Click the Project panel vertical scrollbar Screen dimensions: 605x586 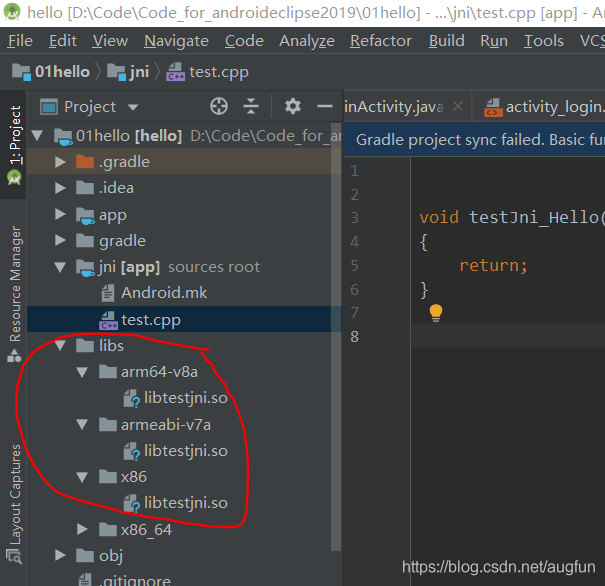coord(336,338)
